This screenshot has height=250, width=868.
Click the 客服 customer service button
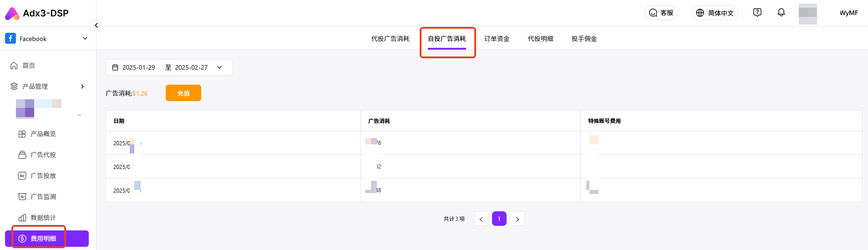click(x=661, y=13)
